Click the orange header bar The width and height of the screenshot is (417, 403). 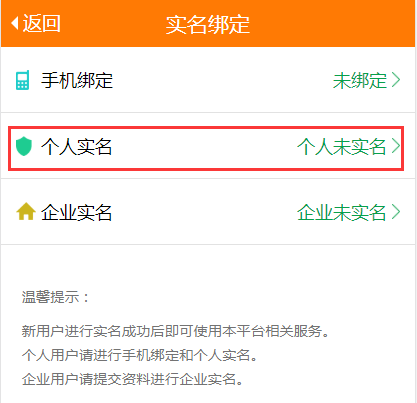click(x=208, y=23)
